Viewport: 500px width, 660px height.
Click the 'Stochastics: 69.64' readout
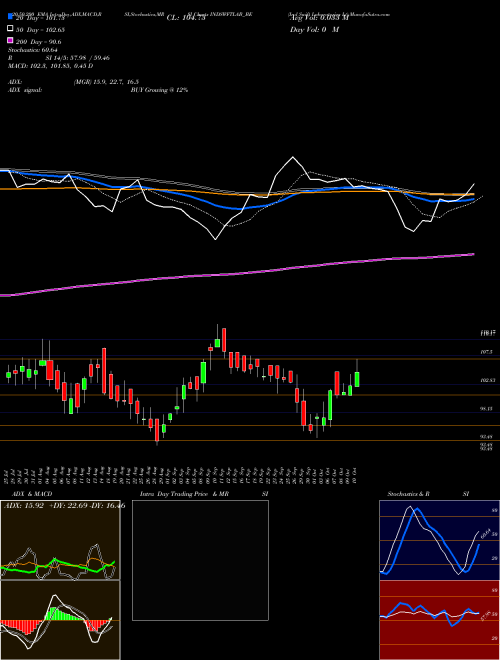(32, 50)
